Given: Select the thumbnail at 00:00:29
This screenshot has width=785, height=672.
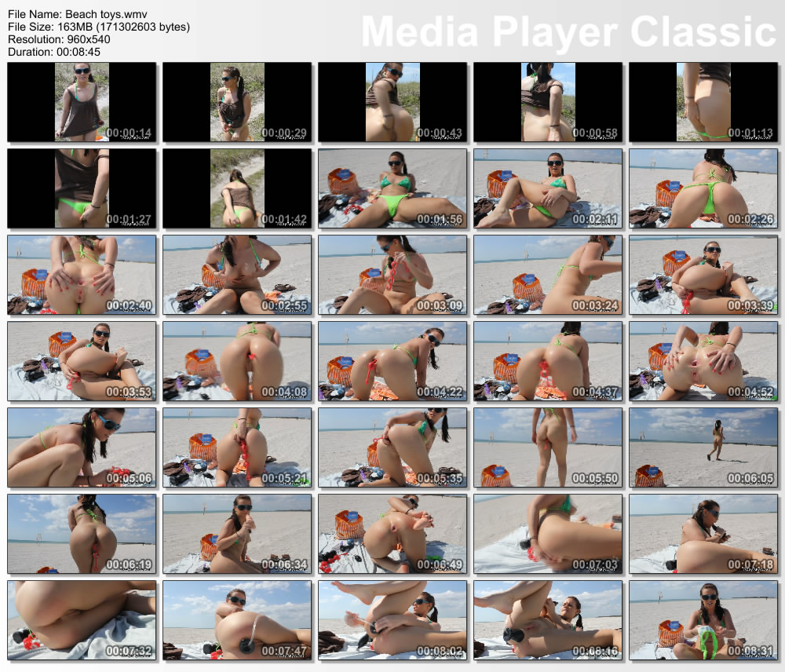Looking at the screenshot, I should tap(237, 102).
